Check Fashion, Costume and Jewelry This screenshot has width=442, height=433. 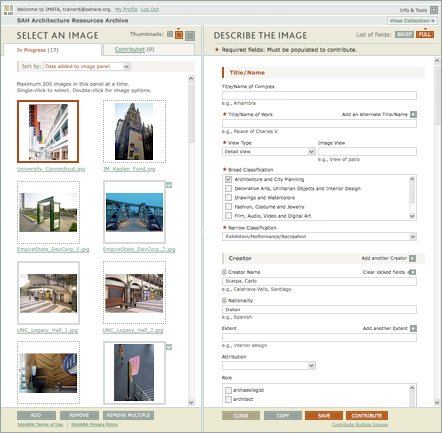point(228,207)
